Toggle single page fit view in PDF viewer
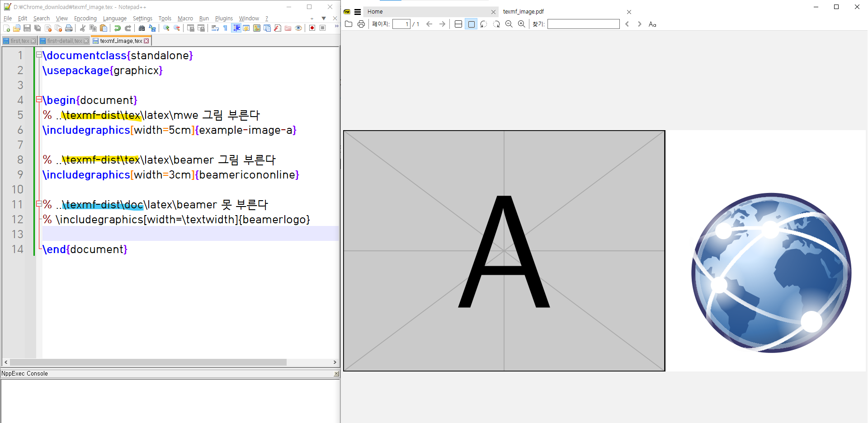 click(x=471, y=24)
